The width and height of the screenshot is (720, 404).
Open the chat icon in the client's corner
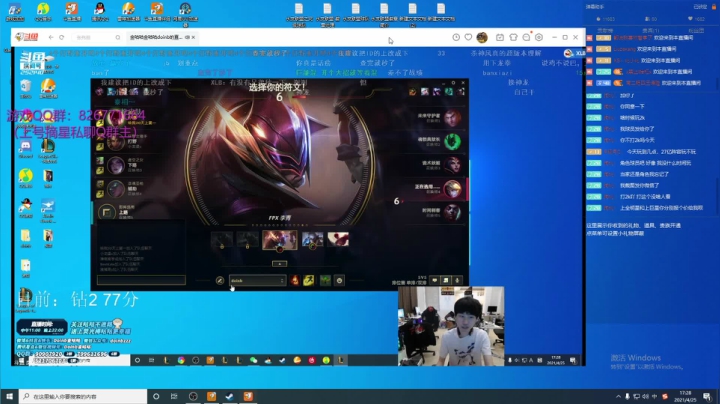(x=434, y=280)
